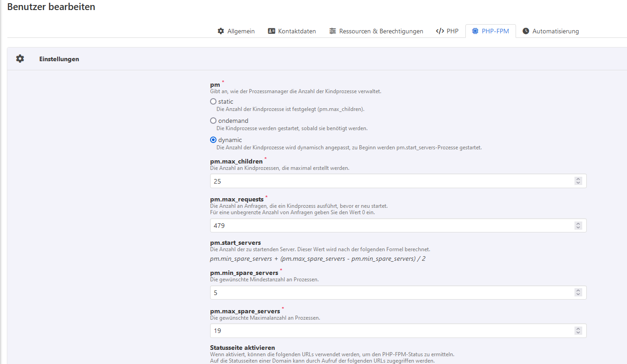Viewport: 627px width, 364px height.
Task: Switch to the Kontaktdaten tab
Action: 297,31
